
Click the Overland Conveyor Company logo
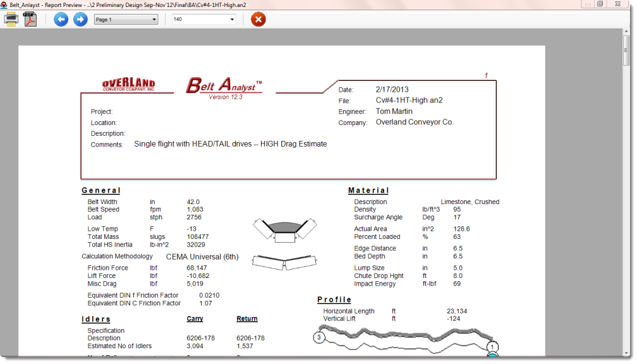tap(128, 85)
